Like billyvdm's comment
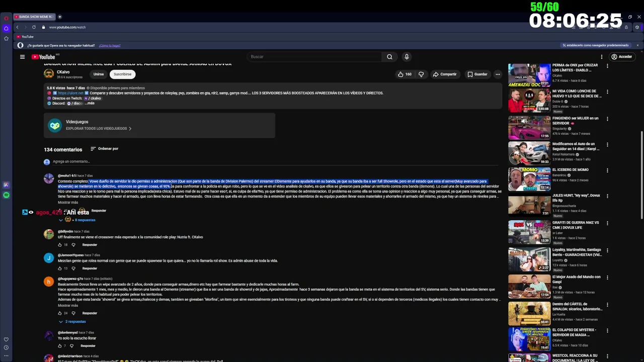 [59, 245]
